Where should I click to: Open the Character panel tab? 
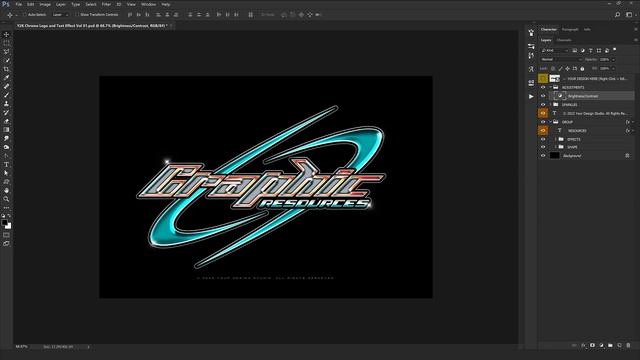(549, 29)
